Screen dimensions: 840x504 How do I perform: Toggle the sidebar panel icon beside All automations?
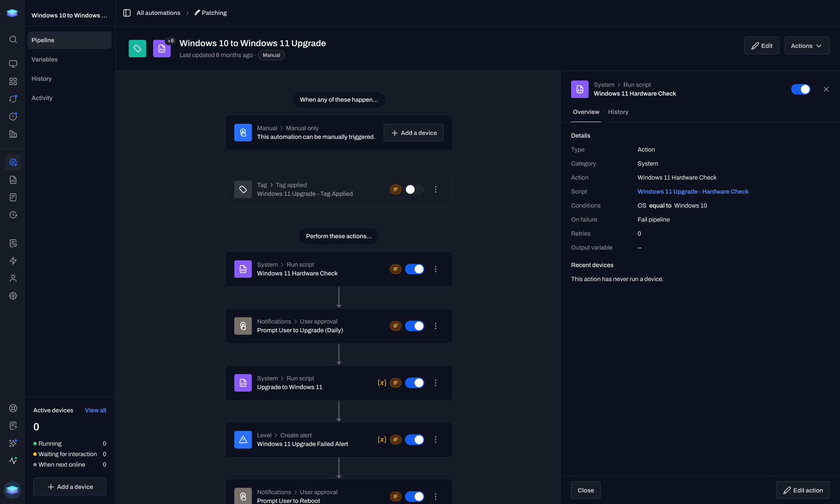127,13
